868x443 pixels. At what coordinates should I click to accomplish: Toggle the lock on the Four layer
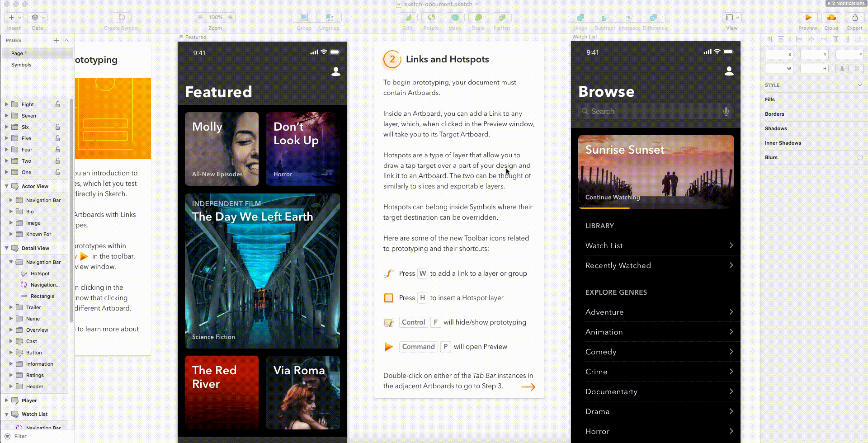pos(57,150)
